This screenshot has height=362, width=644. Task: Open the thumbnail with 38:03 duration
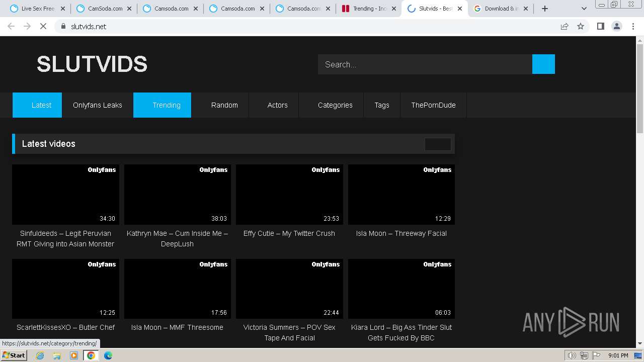coord(178,195)
